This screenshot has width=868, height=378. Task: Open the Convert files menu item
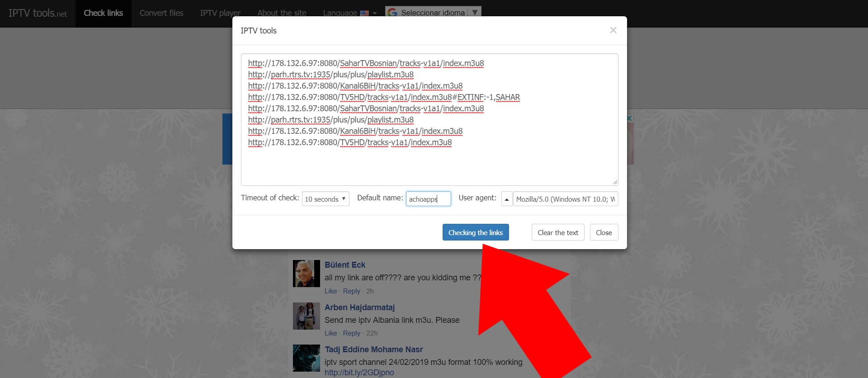click(x=161, y=13)
